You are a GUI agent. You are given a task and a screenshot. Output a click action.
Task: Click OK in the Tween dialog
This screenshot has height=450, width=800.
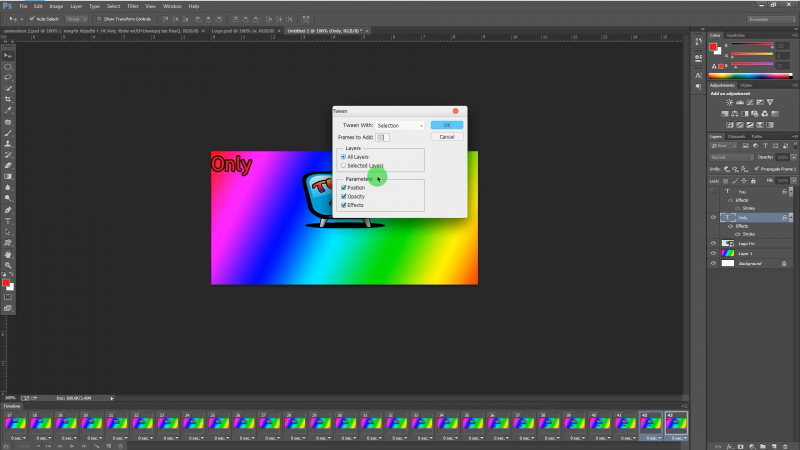click(x=446, y=125)
